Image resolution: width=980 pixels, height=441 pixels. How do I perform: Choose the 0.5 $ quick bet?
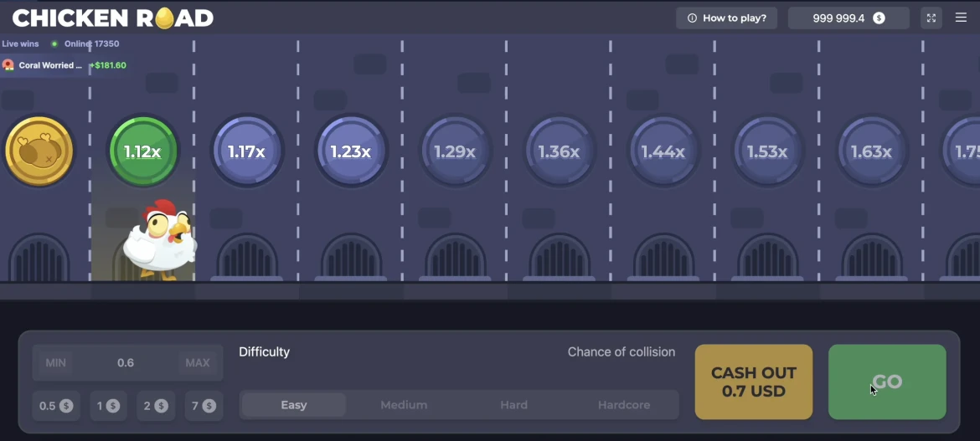click(x=56, y=406)
